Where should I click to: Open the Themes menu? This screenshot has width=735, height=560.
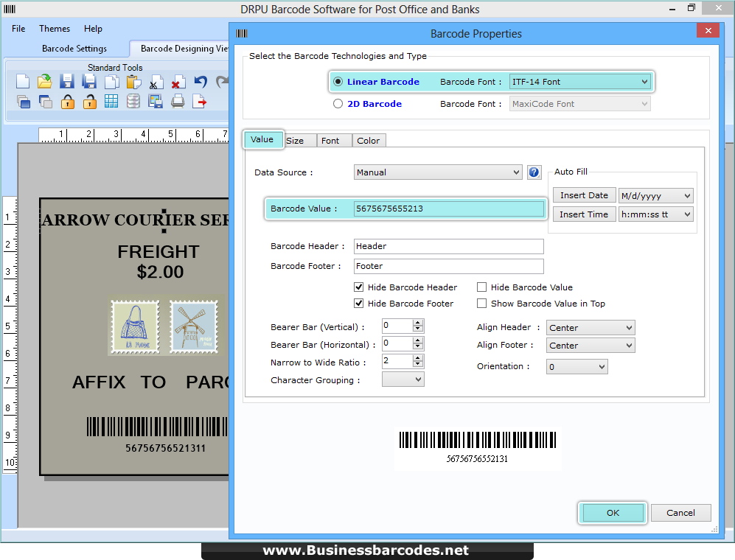tap(54, 28)
